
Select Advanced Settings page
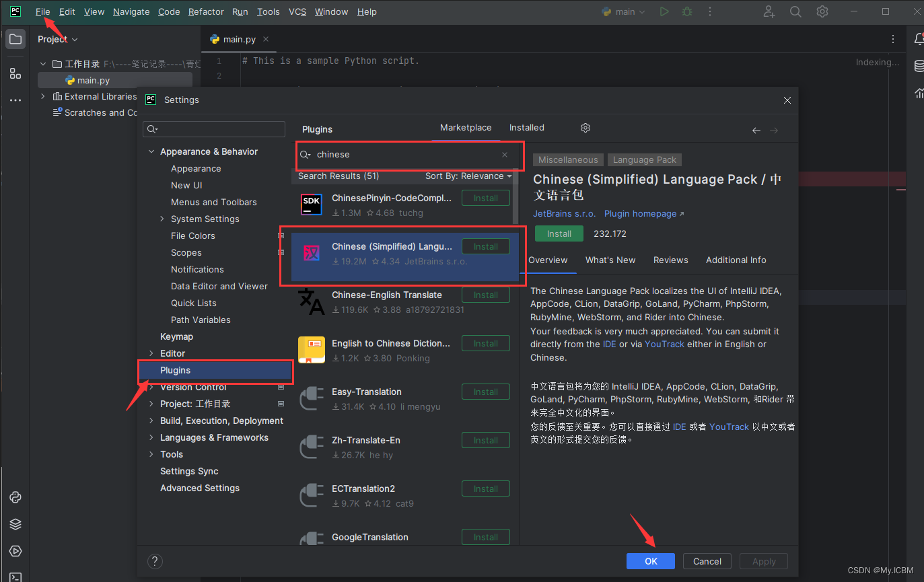pyautogui.click(x=200, y=488)
